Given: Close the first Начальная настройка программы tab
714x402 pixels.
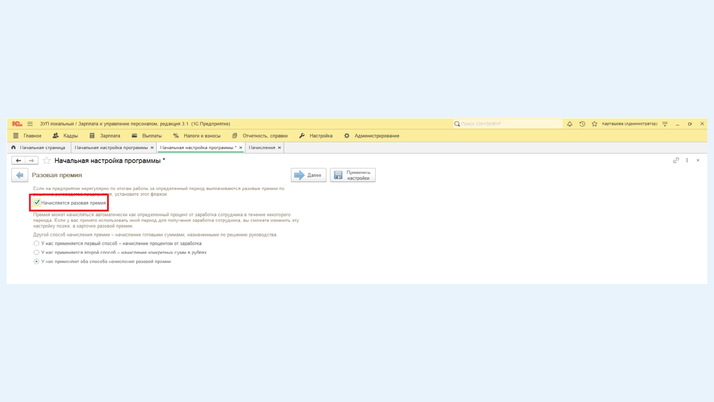Looking at the screenshot, I should point(152,148).
